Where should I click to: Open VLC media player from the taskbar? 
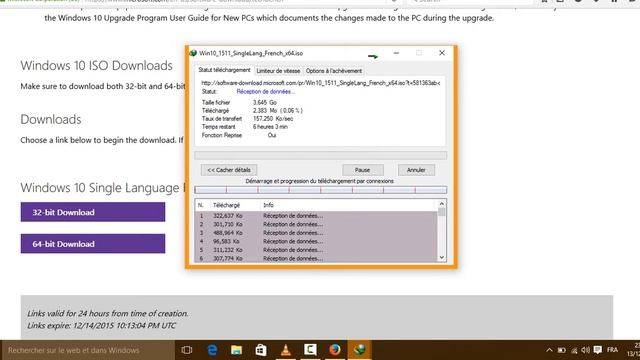tap(286, 350)
